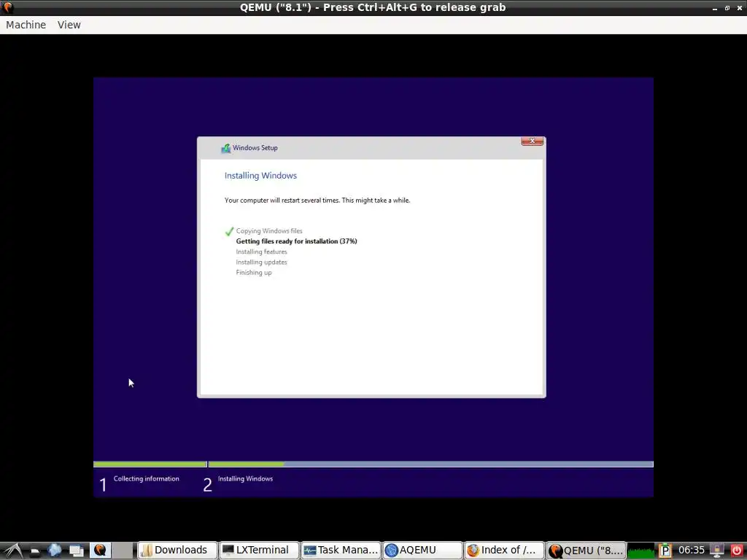Close the Windows Setup dialog

532,141
